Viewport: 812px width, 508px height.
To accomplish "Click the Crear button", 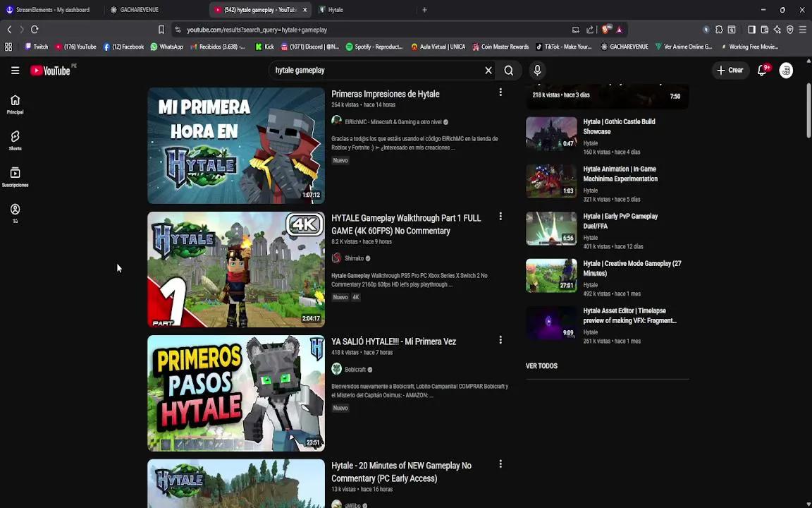I will (730, 70).
